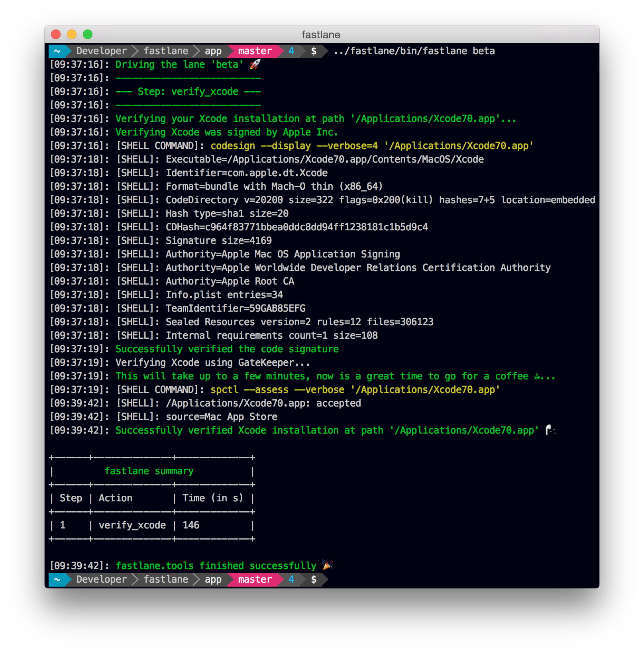Click the 'Step' column header

pos(71,498)
